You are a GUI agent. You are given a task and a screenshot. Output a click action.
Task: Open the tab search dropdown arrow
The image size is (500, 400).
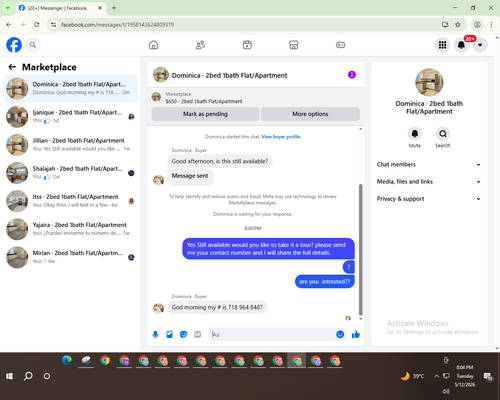[x=7, y=8]
